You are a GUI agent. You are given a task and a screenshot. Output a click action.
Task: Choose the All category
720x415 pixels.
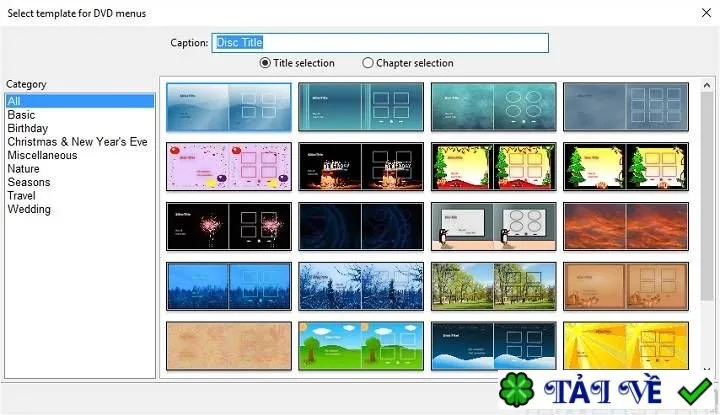tap(80, 101)
